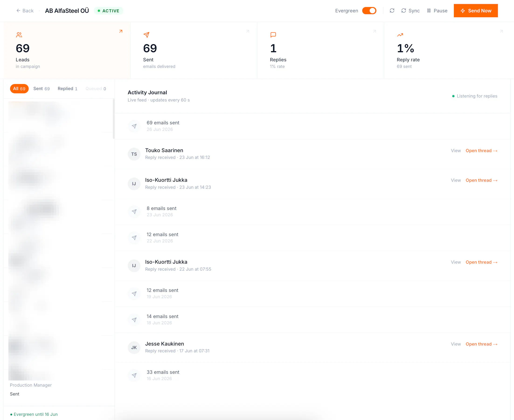Click the Reply rate trend icon

tap(400, 35)
